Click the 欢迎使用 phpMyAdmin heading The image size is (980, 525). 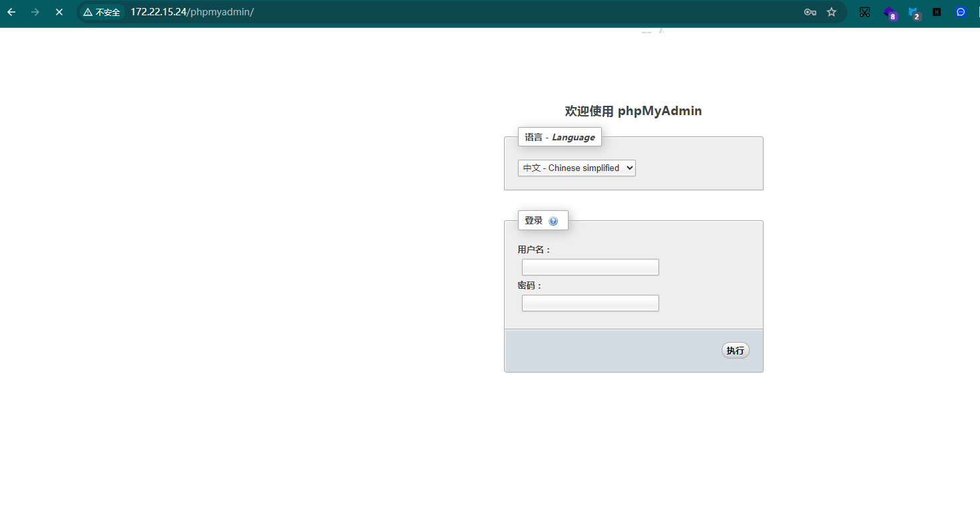tap(633, 111)
